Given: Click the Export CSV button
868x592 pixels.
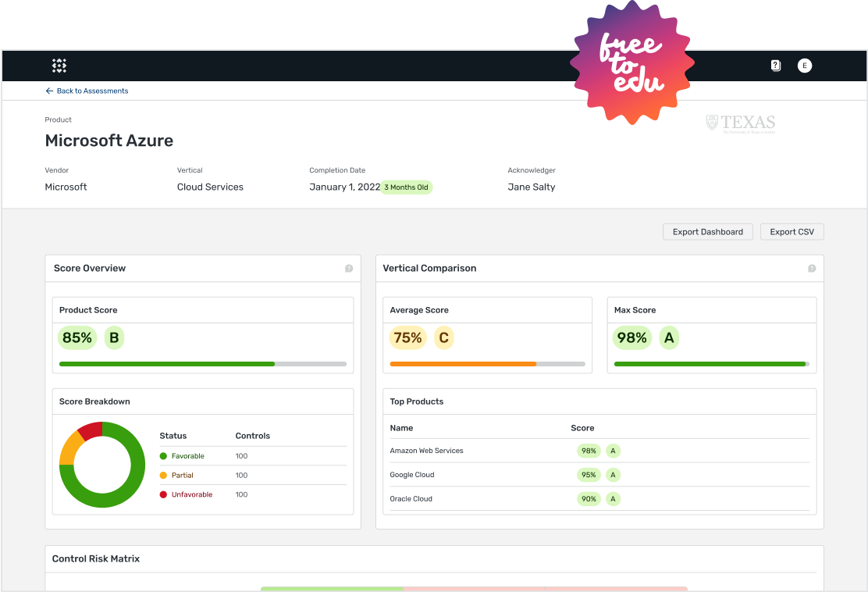Looking at the screenshot, I should click(x=792, y=232).
